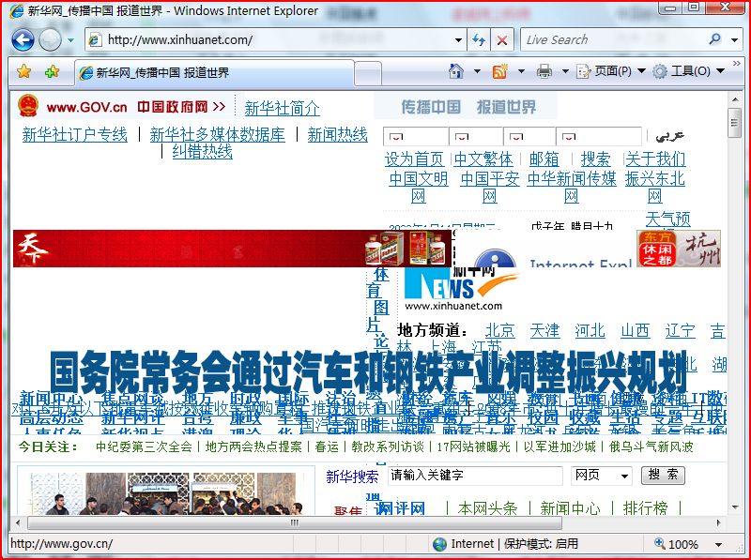Click the Live Search input box

(613, 39)
